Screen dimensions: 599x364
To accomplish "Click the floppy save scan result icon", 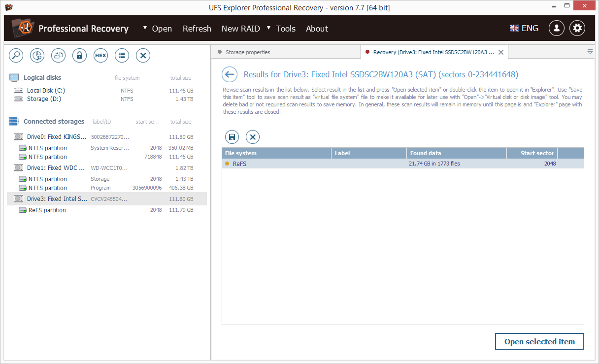I will (x=232, y=137).
